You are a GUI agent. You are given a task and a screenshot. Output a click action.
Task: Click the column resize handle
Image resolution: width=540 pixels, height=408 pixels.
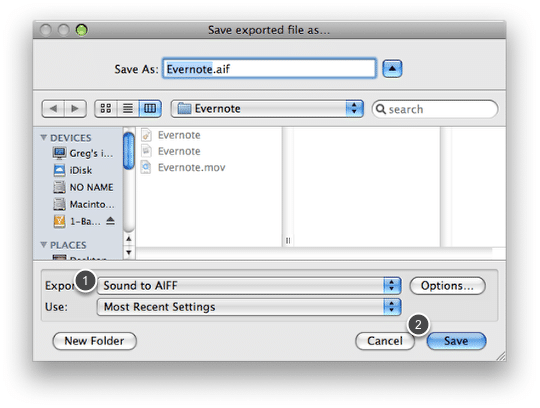point(288,240)
